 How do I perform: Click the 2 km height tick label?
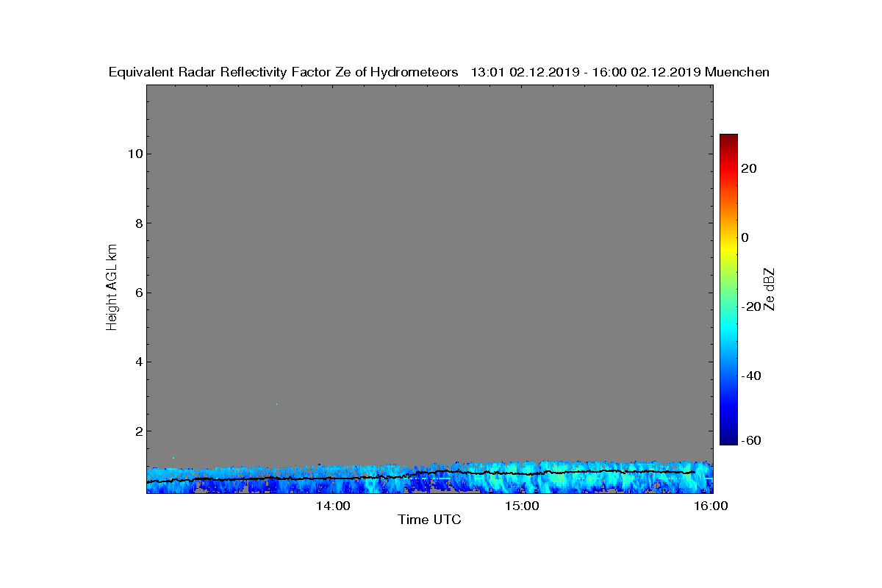(138, 431)
